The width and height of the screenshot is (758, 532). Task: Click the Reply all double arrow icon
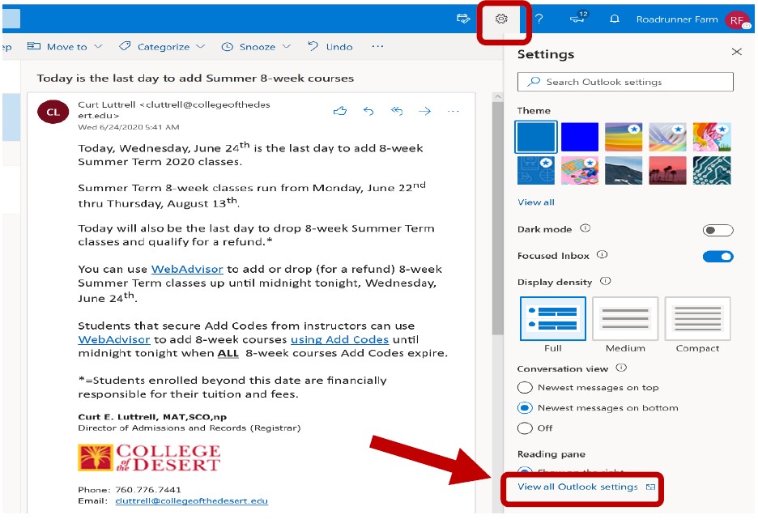(x=397, y=111)
